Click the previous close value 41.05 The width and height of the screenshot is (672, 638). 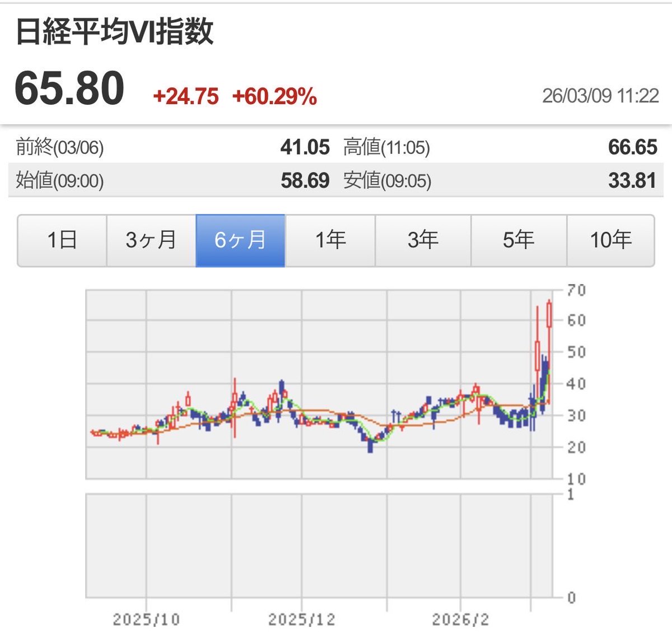305,147
